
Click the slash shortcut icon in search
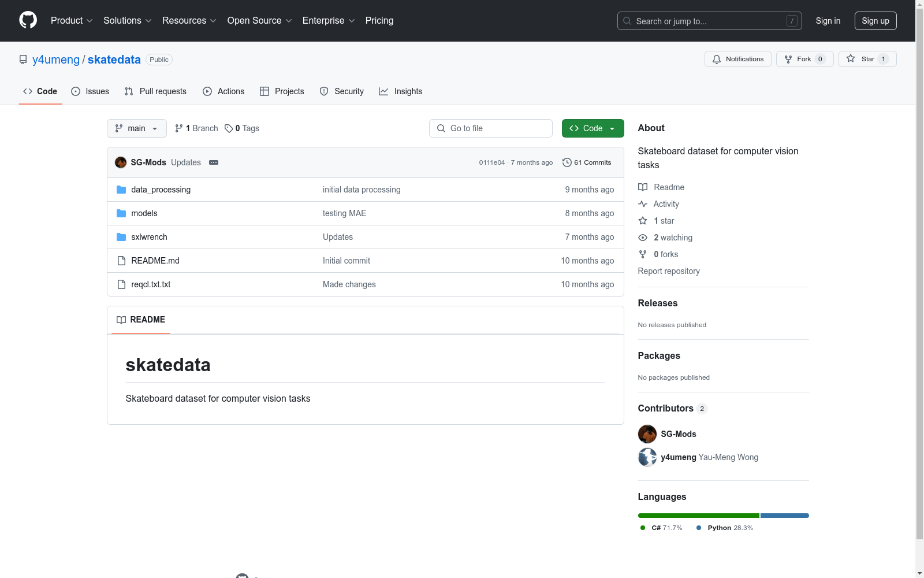[792, 21]
